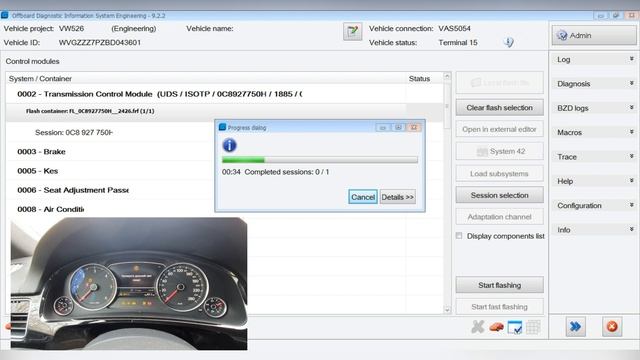Screen dimensions: 640x360
Task: Close the Progress dialog
Action: pyautogui.click(x=414, y=128)
